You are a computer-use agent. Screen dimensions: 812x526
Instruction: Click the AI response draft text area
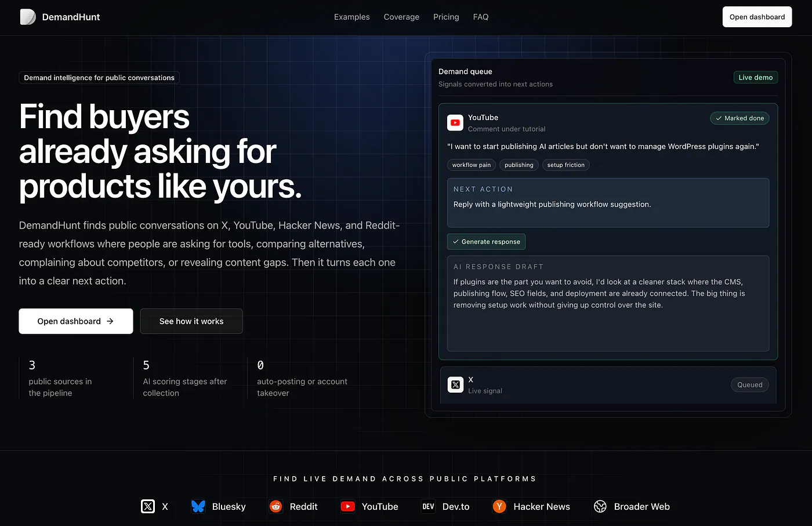(608, 303)
